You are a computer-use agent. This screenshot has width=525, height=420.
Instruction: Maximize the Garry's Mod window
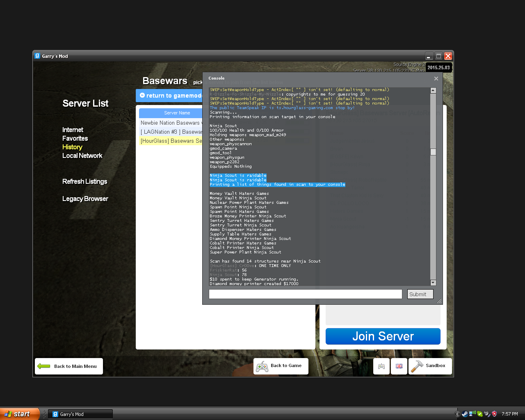[438, 56]
